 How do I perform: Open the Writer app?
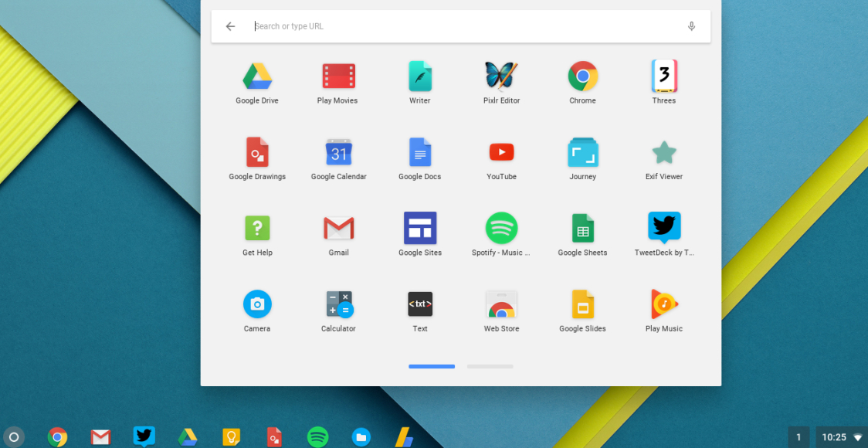419,76
